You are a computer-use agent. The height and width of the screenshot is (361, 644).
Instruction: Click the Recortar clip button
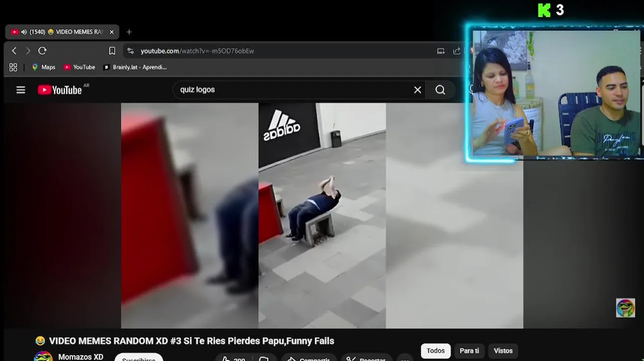[x=367, y=358]
